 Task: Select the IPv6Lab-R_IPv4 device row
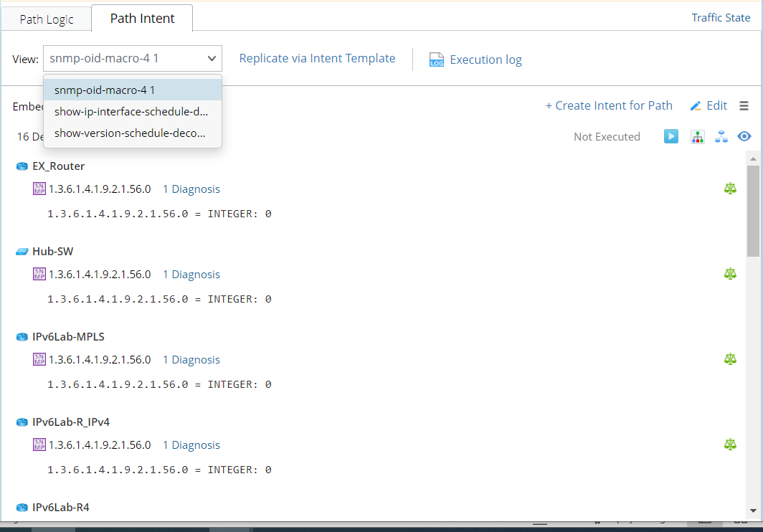pyautogui.click(x=70, y=422)
